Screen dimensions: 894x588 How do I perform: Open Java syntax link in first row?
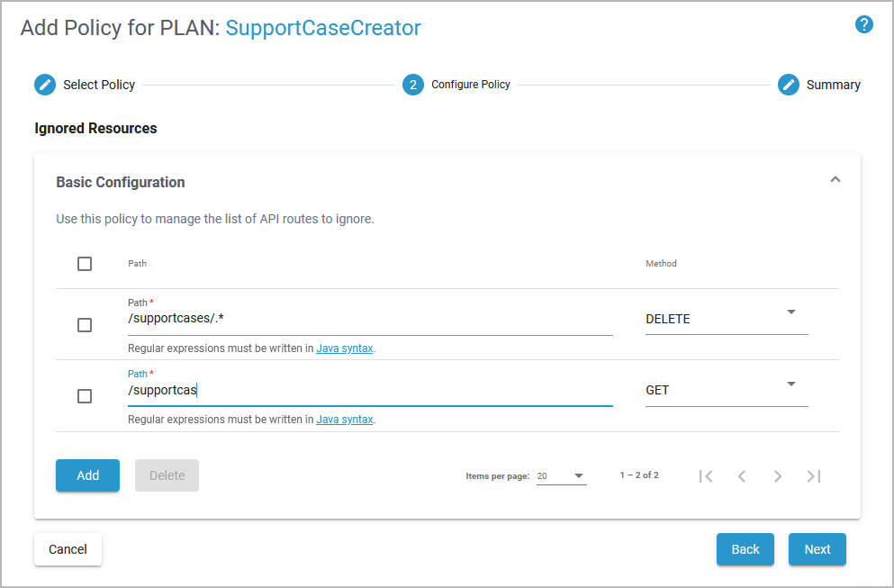point(344,348)
